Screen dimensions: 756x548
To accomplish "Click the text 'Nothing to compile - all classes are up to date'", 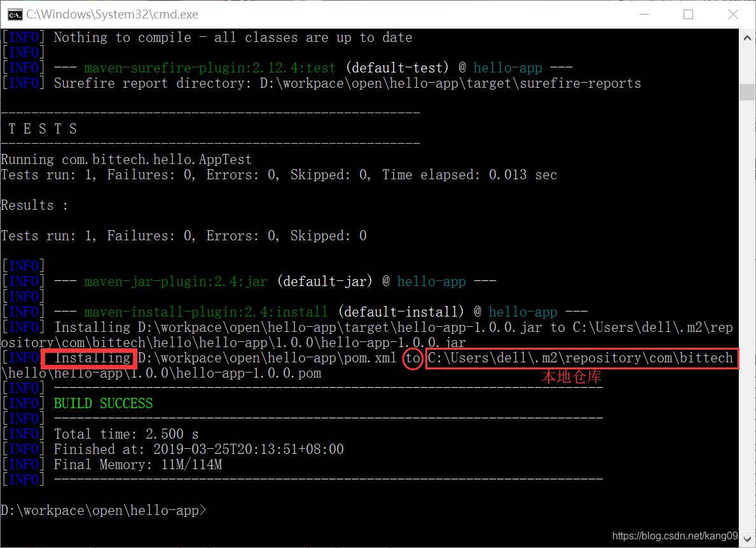I will click(x=233, y=38).
